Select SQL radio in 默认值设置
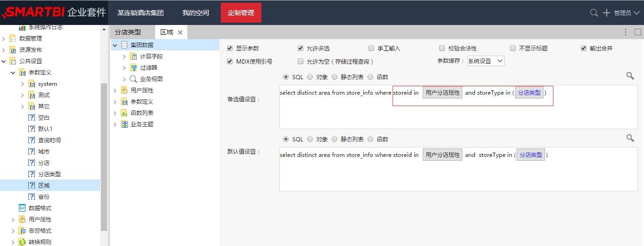The width and height of the screenshot is (644, 246). coord(285,139)
